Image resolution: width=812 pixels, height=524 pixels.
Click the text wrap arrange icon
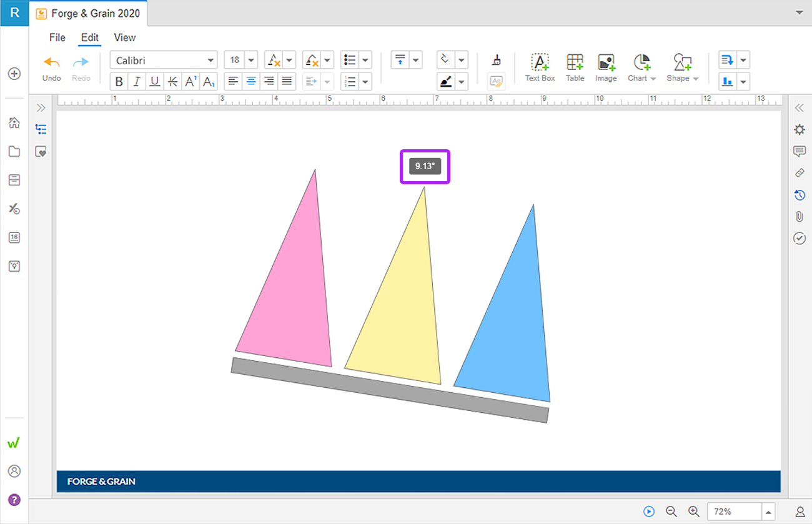pos(727,60)
